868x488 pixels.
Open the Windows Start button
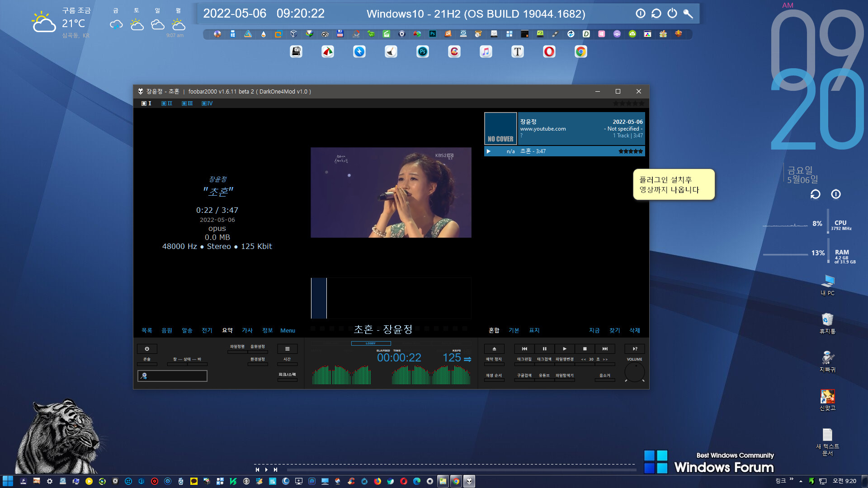(8, 481)
